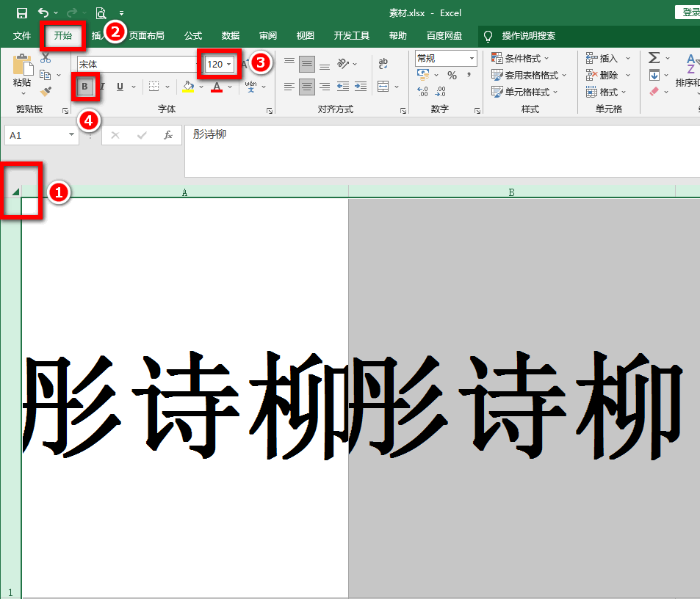700x599 pixels.
Task: Apply accounting number format with coins icon
Action: coord(423,74)
